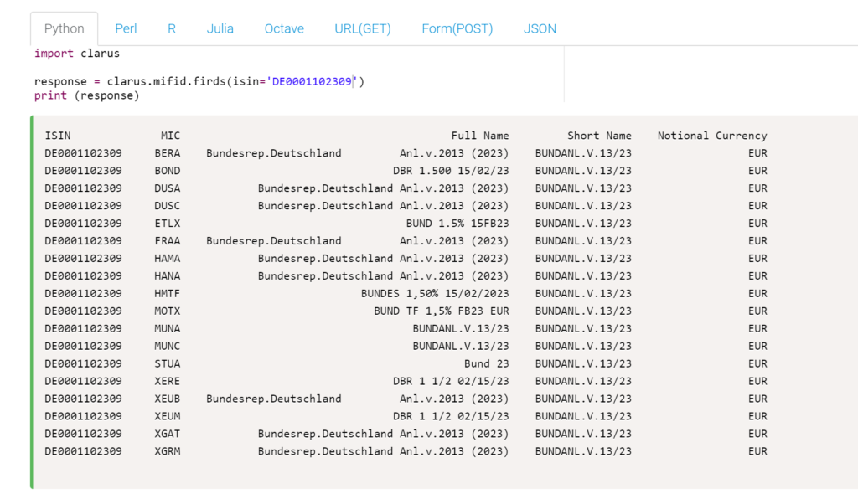Screen dimensions: 858x504
Task: Open the Perl code tab
Action: coord(126,29)
